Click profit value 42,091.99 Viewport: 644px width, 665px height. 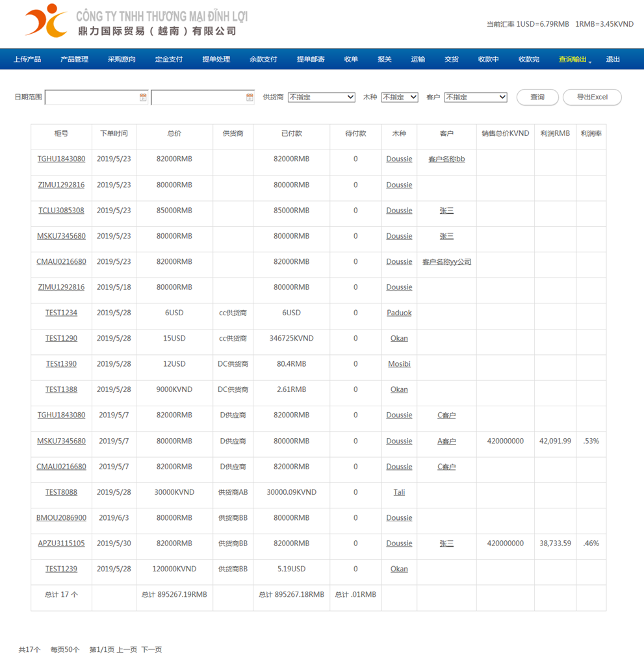[x=556, y=441]
